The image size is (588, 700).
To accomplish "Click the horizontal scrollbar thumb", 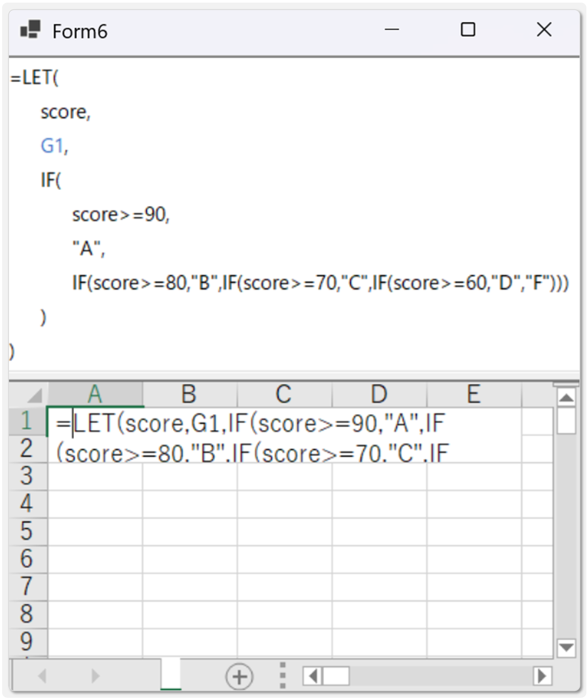I will (336, 676).
